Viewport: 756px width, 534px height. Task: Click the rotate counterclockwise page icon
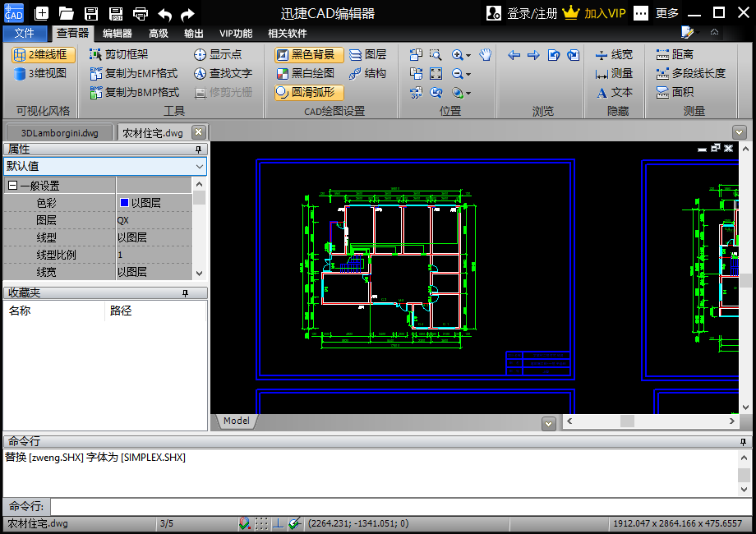tap(554, 55)
